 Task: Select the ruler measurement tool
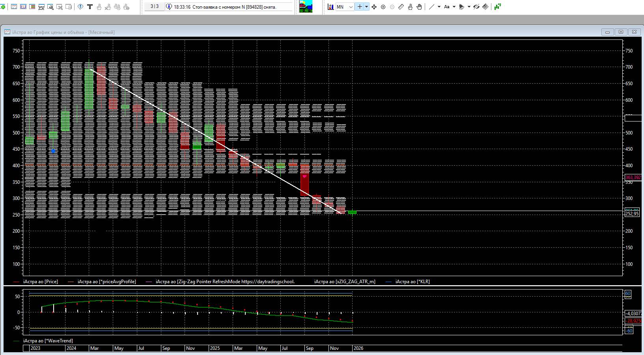[x=401, y=7]
